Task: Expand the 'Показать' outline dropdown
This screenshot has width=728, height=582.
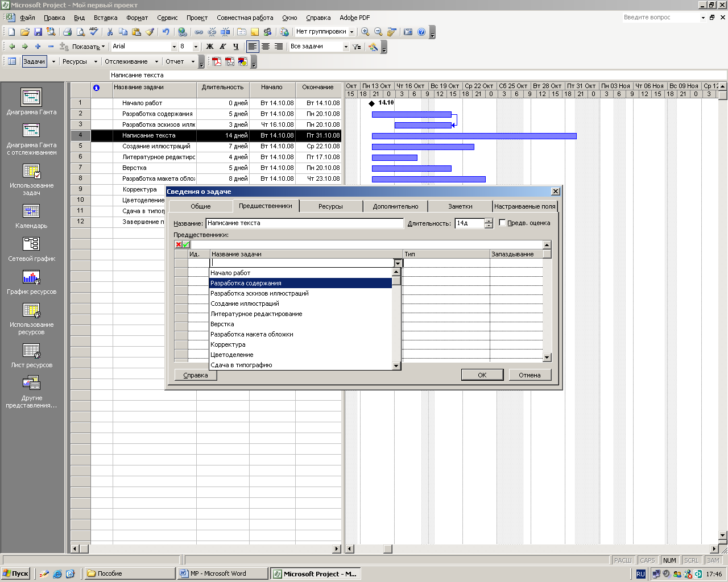Action: (88, 47)
